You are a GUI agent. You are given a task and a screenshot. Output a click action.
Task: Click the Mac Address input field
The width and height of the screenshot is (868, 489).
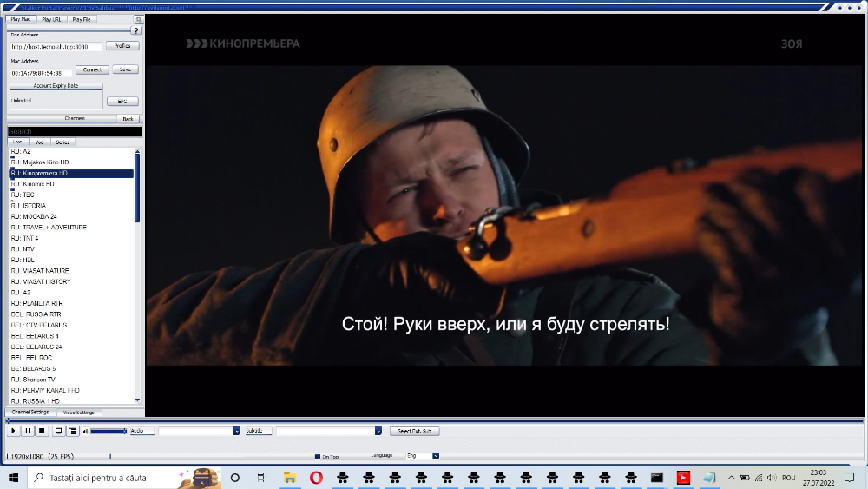click(x=41, y=73)
